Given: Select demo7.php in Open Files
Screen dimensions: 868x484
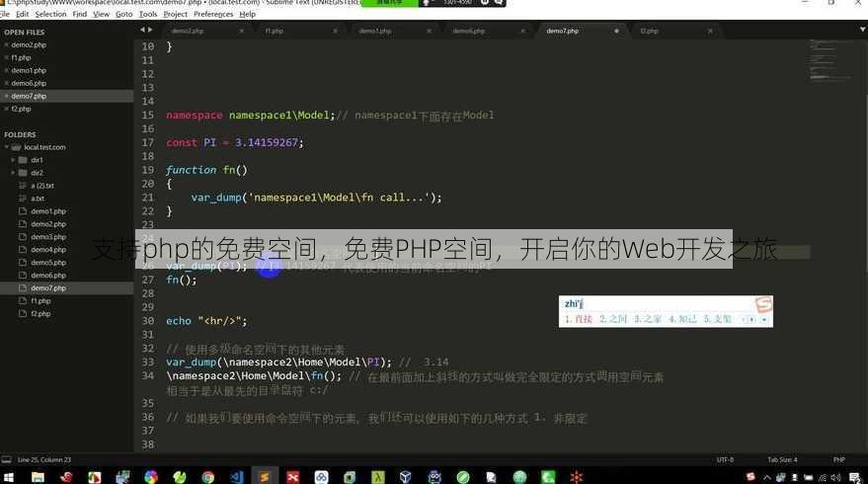Looking at the screenshot, I should [x=29, y=96].
